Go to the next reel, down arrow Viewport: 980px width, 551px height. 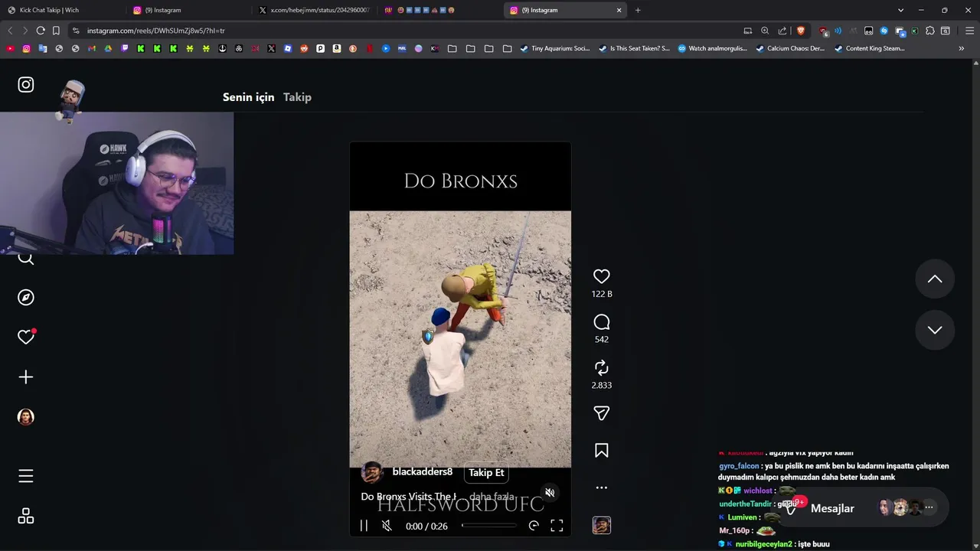935,330
